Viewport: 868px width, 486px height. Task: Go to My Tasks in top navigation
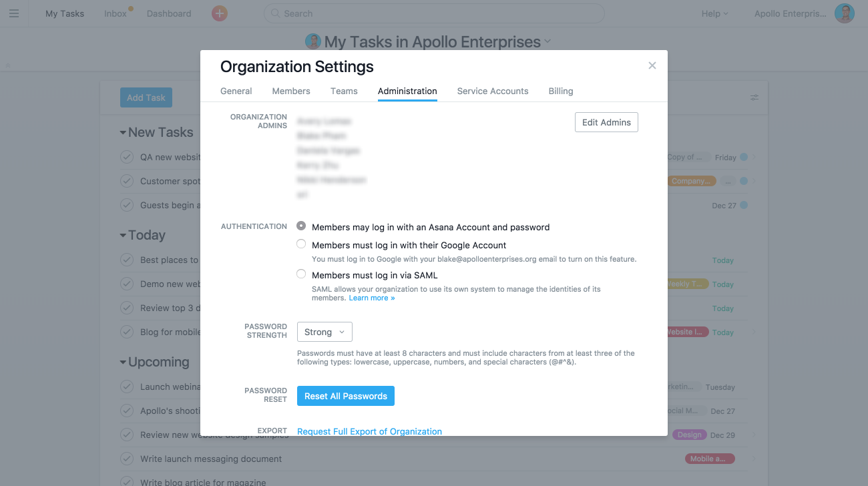(x=65, y=13)
